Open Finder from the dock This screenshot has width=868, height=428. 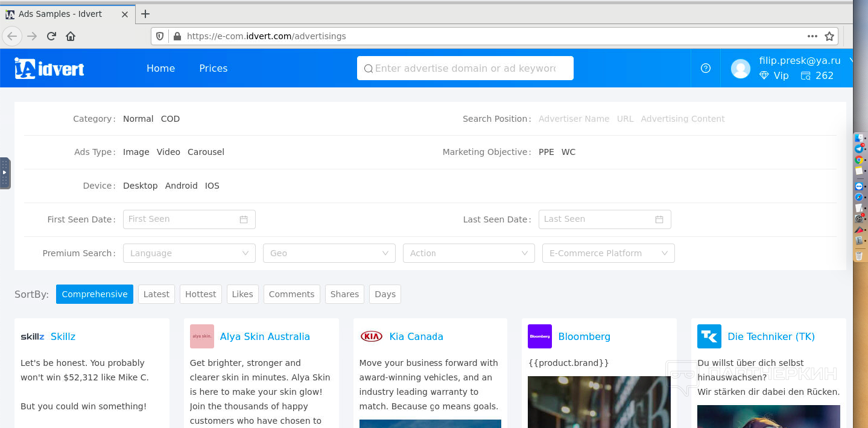pos(859,138)
